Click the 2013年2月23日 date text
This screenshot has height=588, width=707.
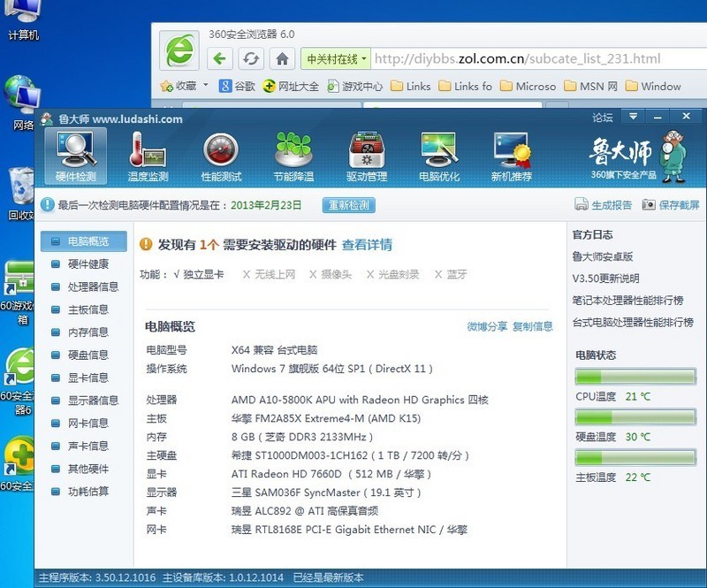266,205
